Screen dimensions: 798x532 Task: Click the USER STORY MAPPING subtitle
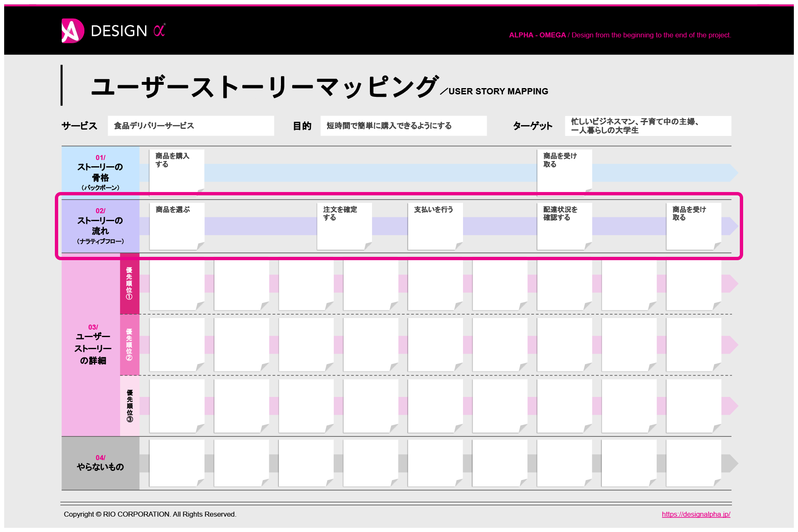click(498, 91)
